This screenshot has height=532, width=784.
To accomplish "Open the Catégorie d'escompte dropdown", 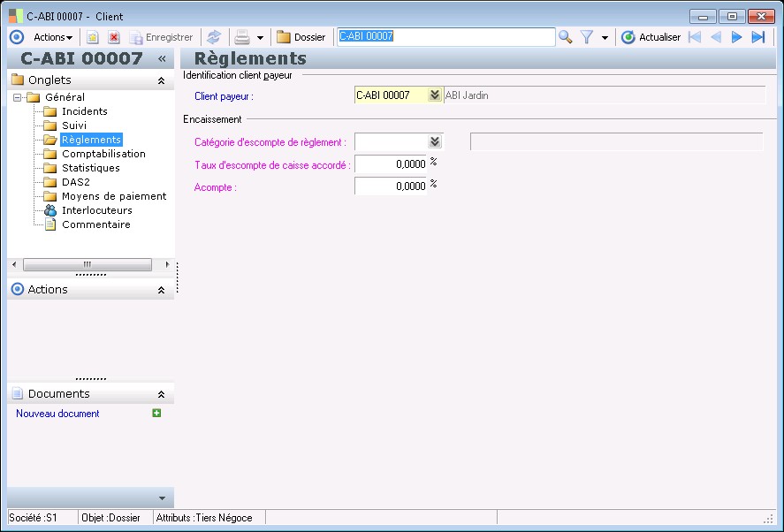I will click(x=435, y=142).
